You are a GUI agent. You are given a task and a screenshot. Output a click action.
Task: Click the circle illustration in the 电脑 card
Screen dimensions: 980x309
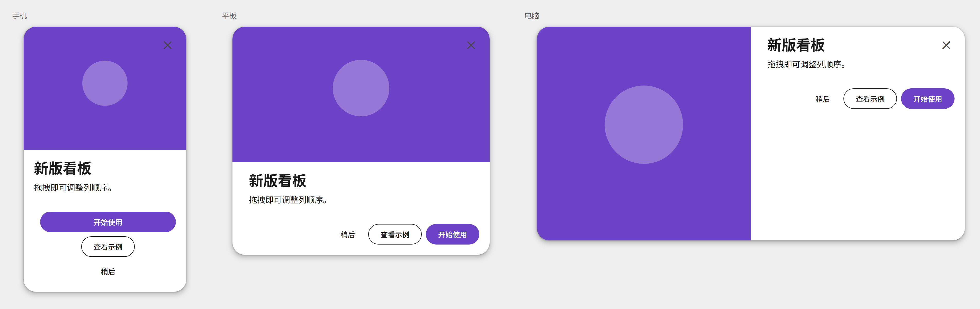644,125
